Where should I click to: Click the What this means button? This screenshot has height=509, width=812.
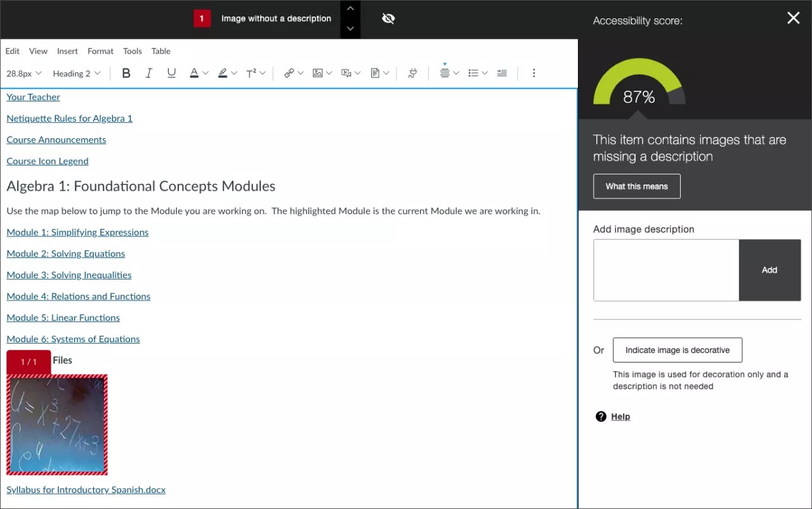coord(636,186)
